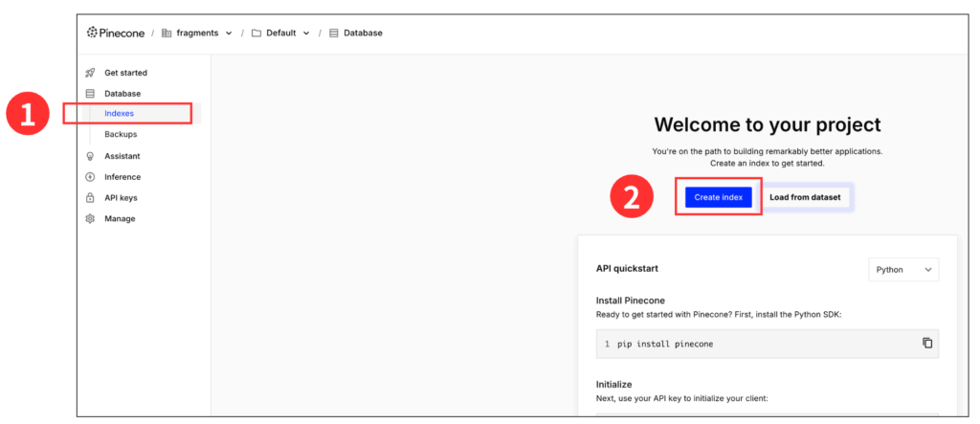Select Indexes in the sidebar

119,114
